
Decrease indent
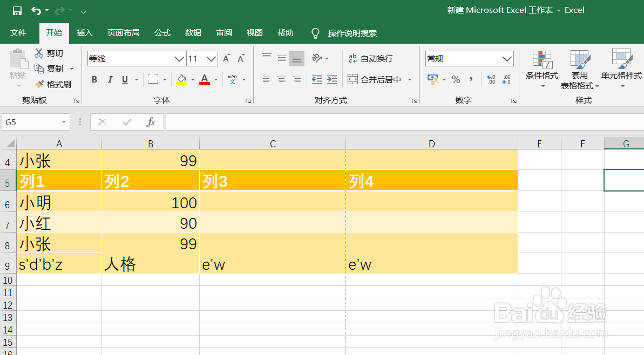317,80
